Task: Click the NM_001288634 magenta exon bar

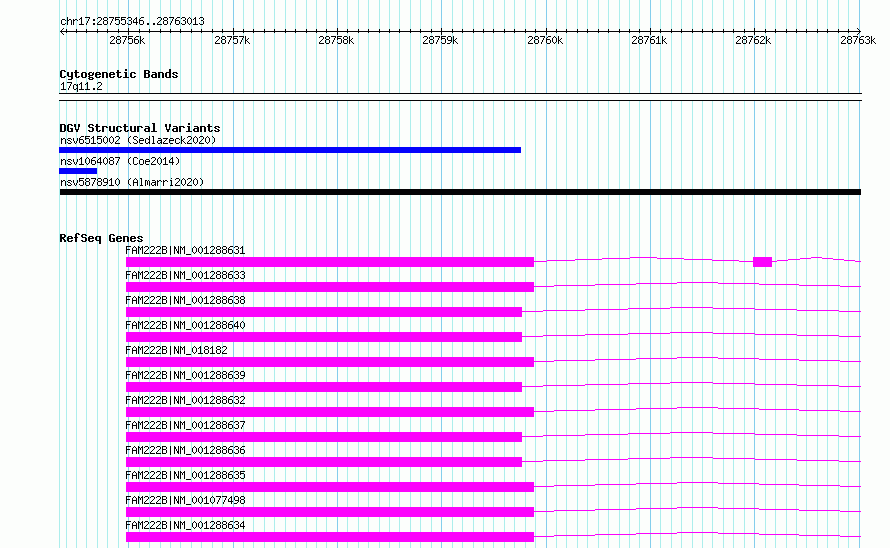Action: point(330,537)
